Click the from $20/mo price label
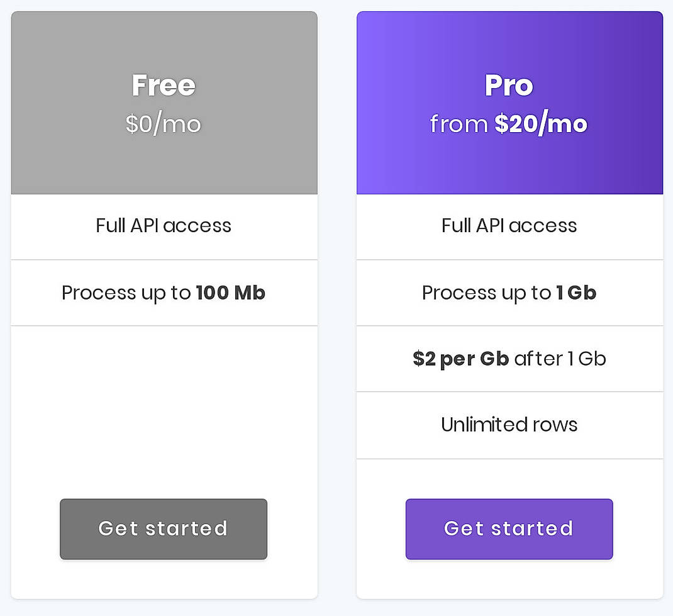The height and width of the screenshot is (616, 673). click(x=509, y=124)
